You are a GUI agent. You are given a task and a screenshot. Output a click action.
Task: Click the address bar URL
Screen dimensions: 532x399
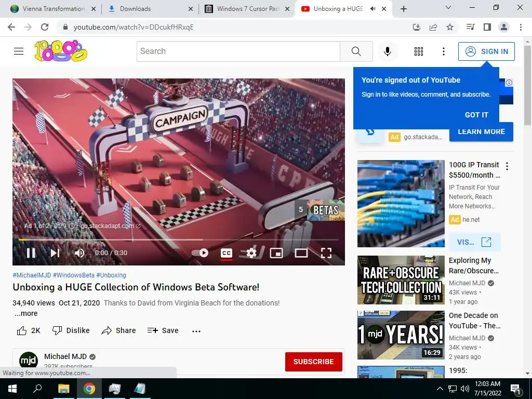pyautogui.click(x=134, y=27)
